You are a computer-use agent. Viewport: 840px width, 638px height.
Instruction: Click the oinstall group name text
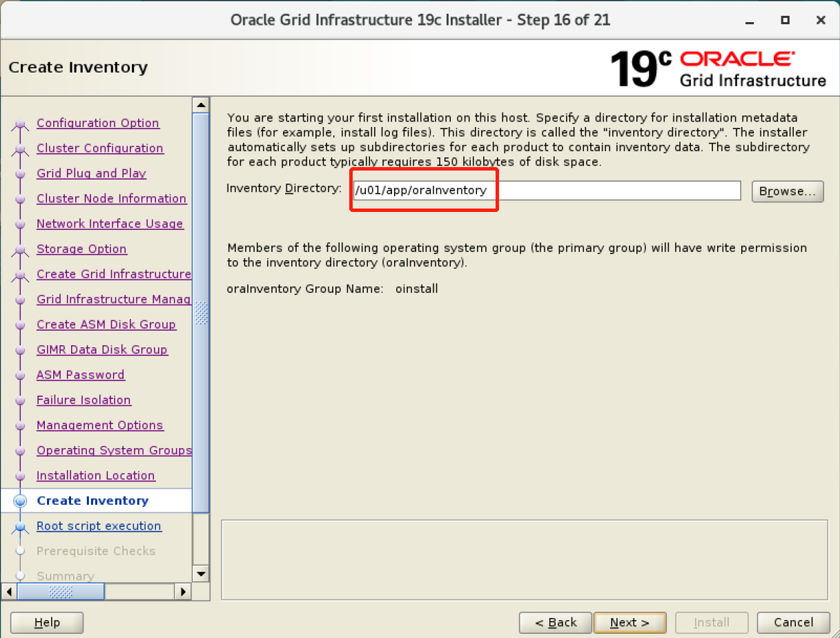[x=417, y=289]
